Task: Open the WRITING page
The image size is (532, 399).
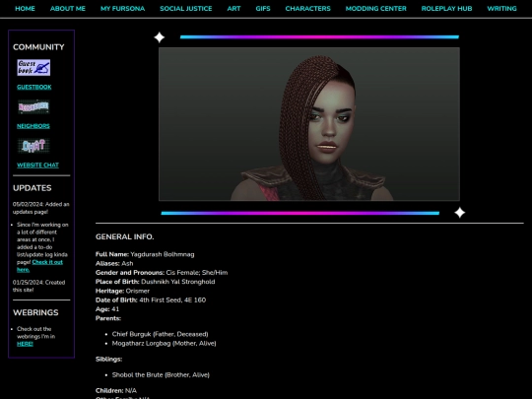Action: [501, 9]
